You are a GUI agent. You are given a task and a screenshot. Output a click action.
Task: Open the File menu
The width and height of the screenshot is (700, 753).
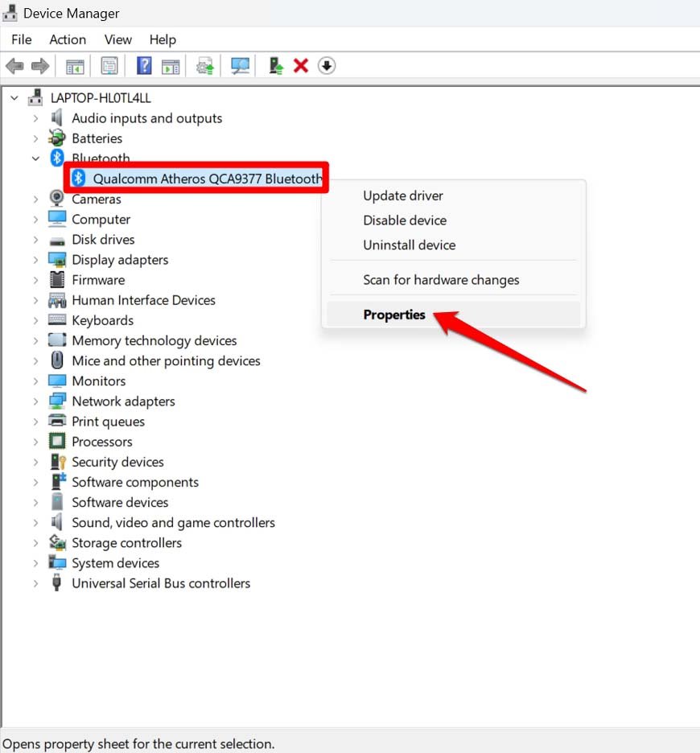22,39
